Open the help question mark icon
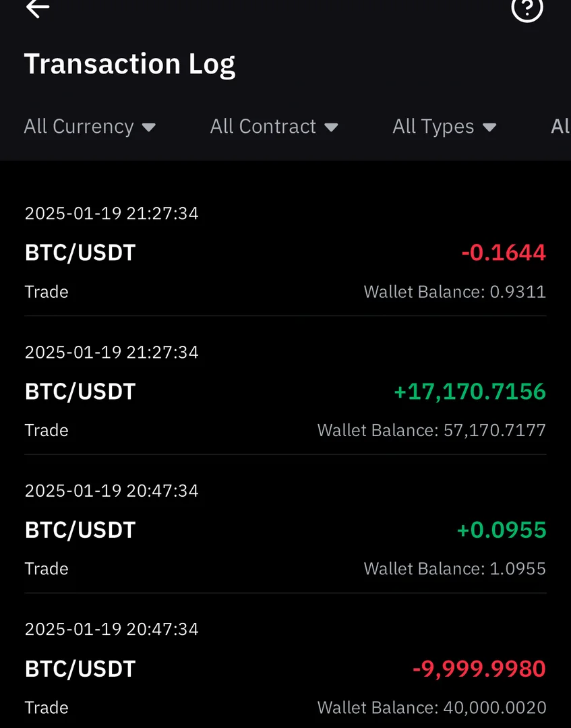This screenshot has height=728, width=571. coord(527,9)
